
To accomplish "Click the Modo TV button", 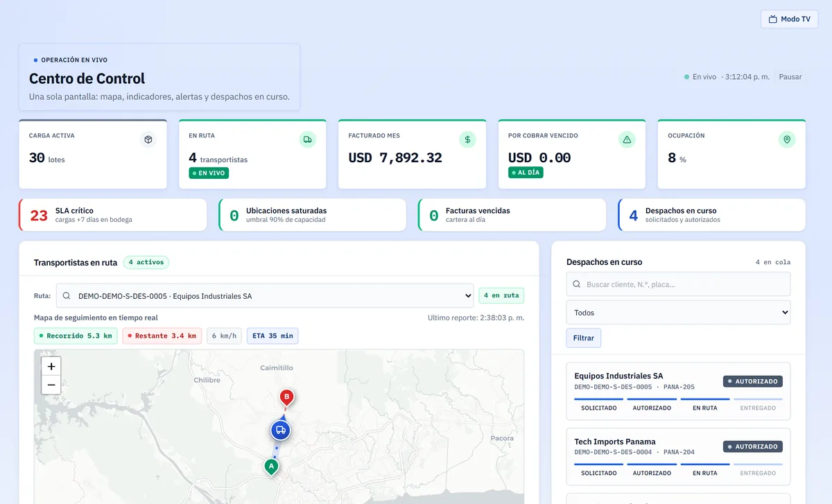I will coord(789,19).
